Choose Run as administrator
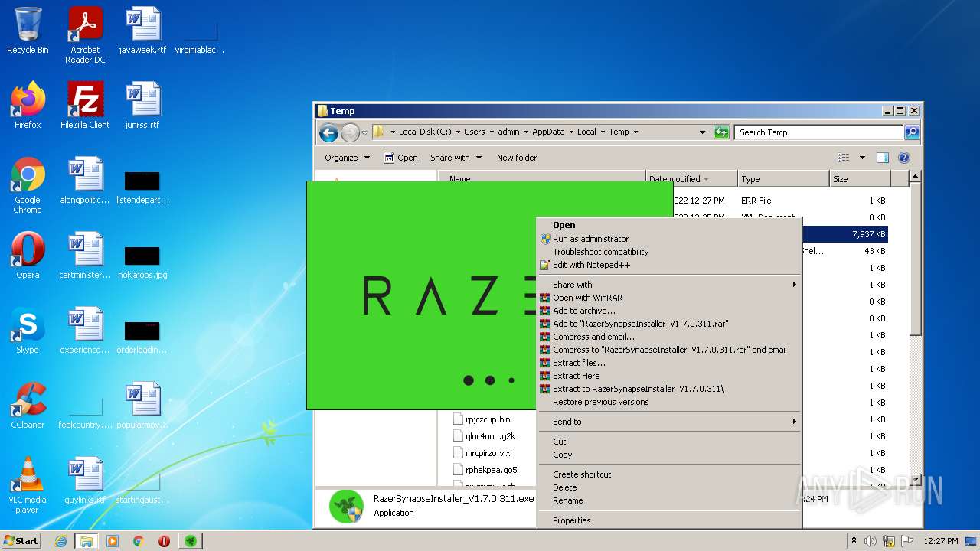Viewport: 980px width, 551px height. 670,239
